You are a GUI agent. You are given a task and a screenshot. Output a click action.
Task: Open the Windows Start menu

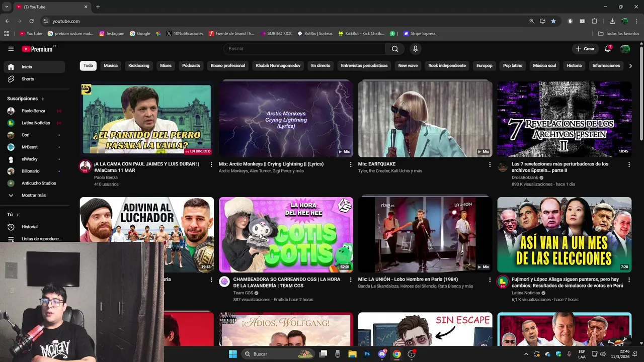pos(233,354)
